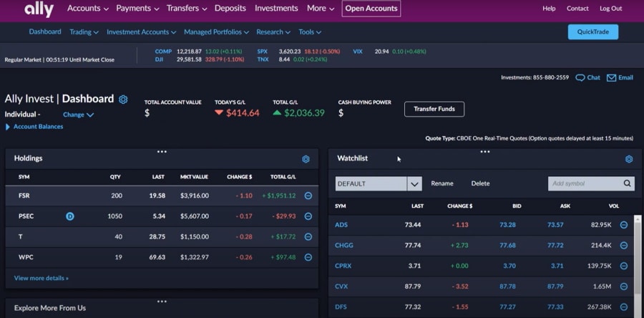
Task: Click Rename for the watchlist
Action: pos(442,183)
